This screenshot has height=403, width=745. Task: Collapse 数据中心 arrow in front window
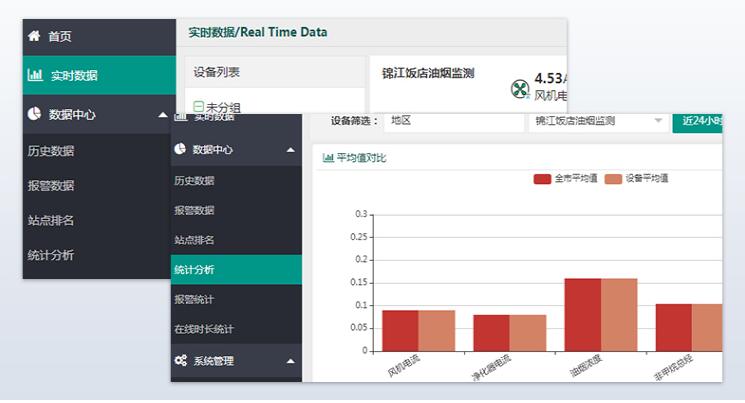pyautogui.click(x=290, y=150)
